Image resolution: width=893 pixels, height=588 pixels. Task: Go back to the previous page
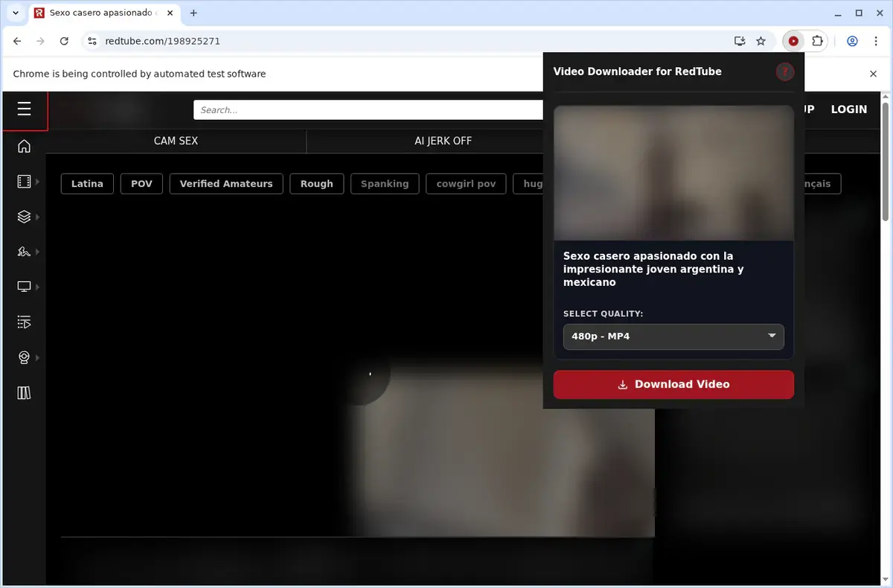[18, 41]
